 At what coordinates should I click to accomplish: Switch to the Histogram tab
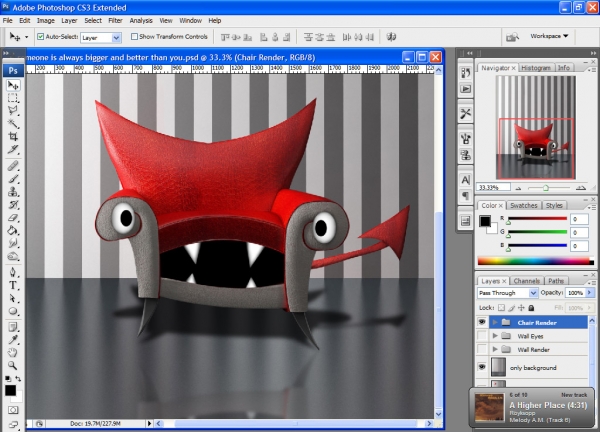[536, 68]
